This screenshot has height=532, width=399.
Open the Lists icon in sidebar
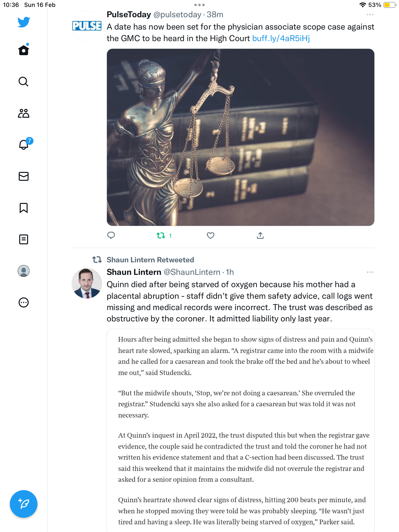(24, 239)
